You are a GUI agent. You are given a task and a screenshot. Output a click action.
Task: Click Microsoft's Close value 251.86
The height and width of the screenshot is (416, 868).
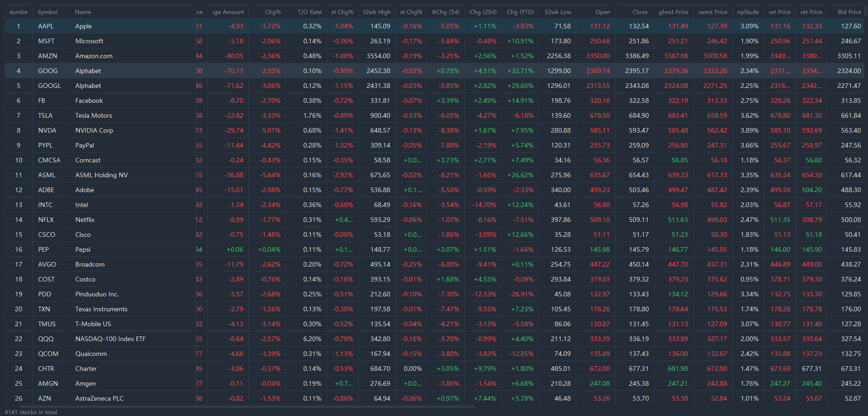click(639, 41)
